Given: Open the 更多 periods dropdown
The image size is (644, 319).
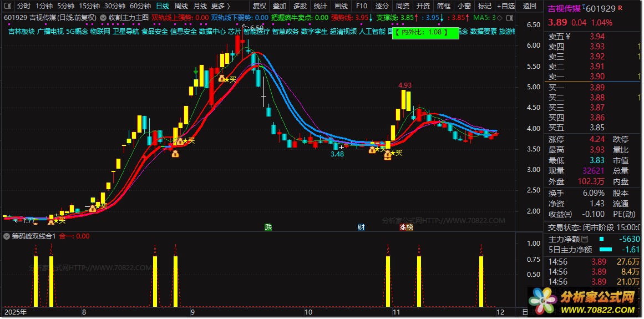Looking at the screenshot, I should 221,6.
